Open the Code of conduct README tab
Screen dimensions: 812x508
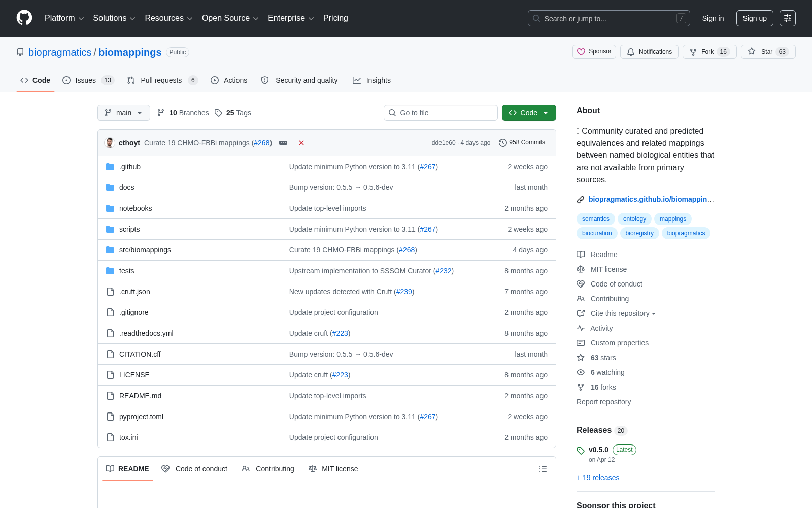(194, 469)
